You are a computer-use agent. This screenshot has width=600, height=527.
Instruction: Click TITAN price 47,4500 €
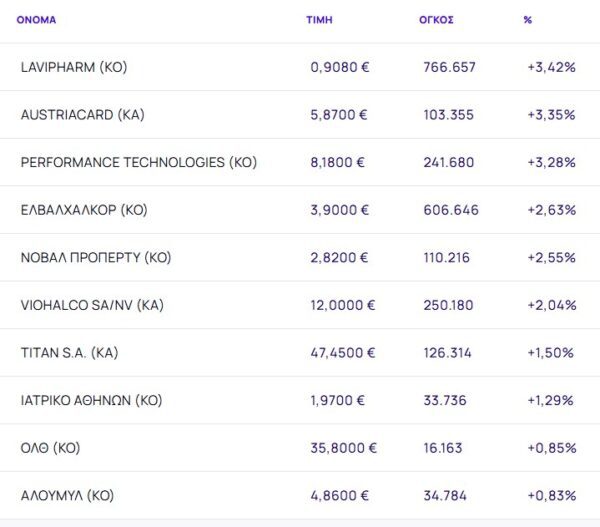click(x=343, y=352)
